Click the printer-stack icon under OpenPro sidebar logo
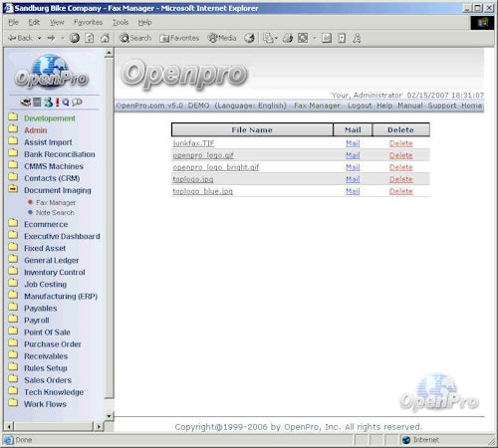The width and height of the screenshot is (498, 448). pos(26,103)
